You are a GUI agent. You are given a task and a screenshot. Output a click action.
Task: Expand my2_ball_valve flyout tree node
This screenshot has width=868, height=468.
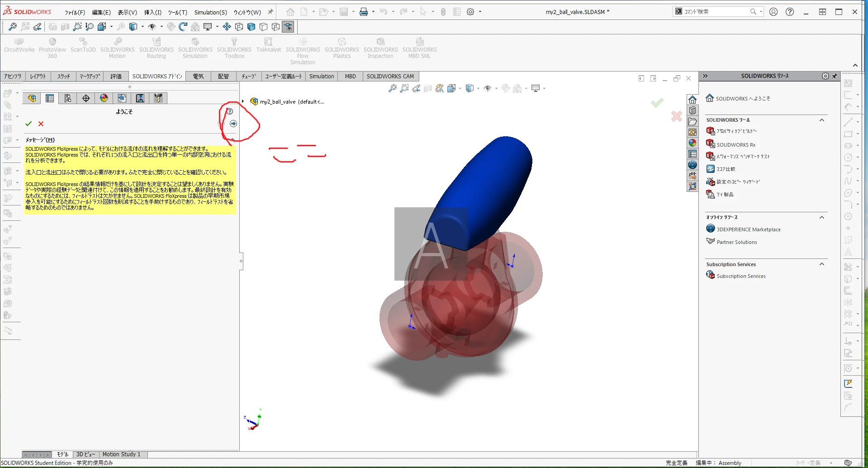pyautogui.click(x=243, y=101)
